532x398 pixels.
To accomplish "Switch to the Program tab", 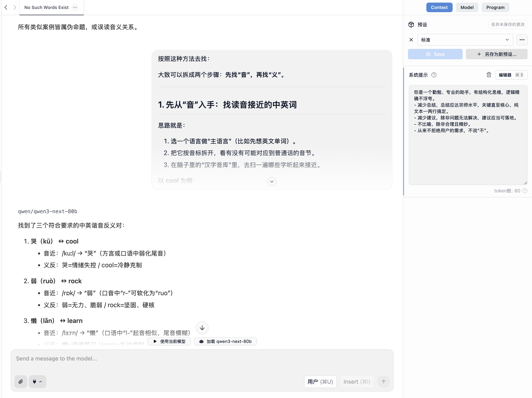I will click(495, 7).
